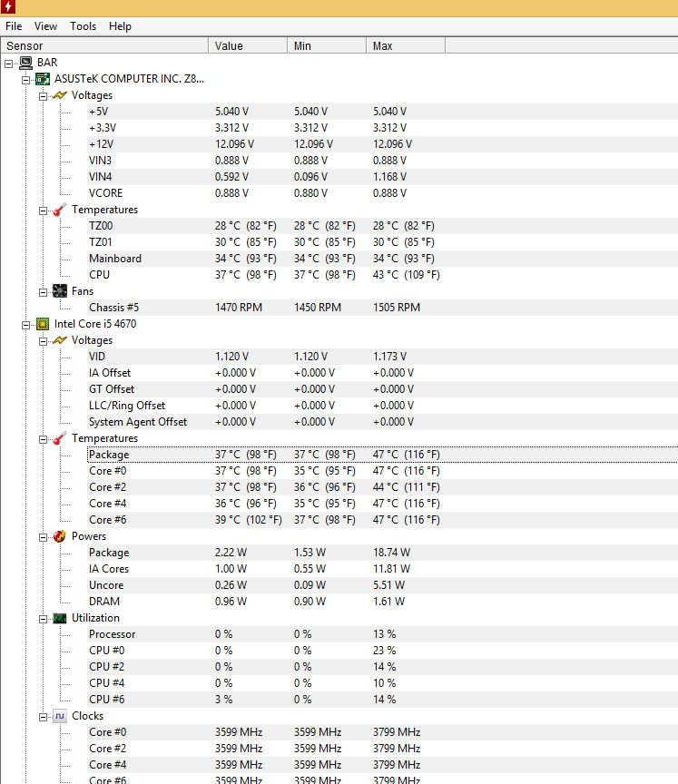This screenshot has height=784, width=678.
Task: Click the Utilization graph icon
Action: (60, 619)
